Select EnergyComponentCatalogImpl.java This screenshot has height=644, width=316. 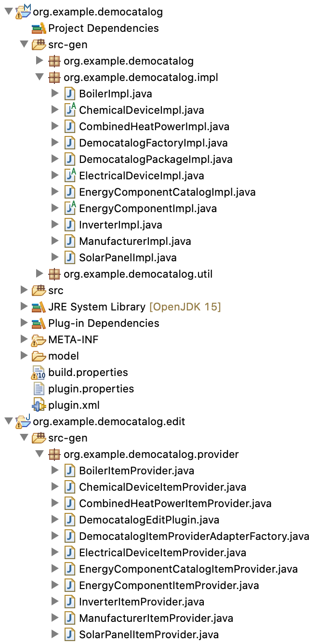pos(167,192)
